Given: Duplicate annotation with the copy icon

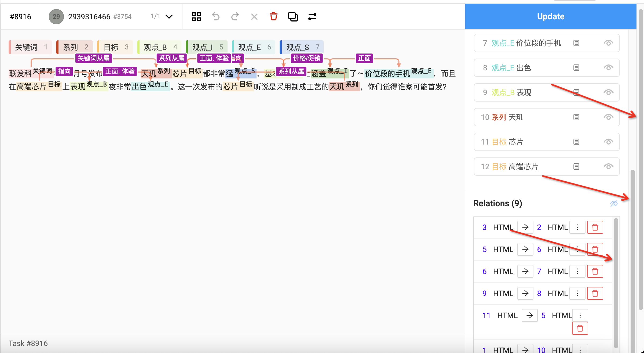Looking at the screenshot, I should tap(293, 16).
